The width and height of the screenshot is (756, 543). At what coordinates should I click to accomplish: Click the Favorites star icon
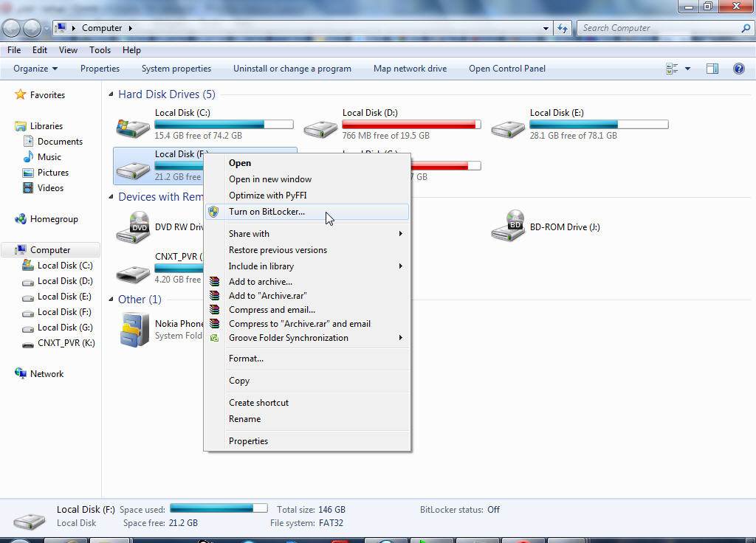pyautogui.click(x=20, y=94)
